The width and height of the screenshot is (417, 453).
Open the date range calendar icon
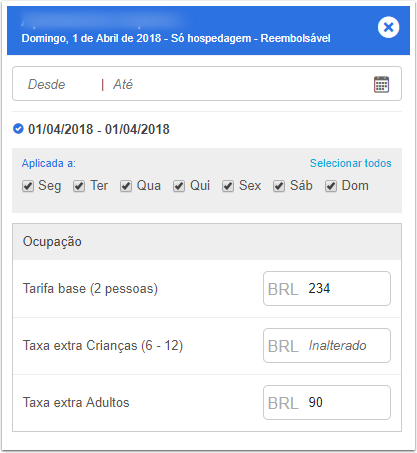point(381,84)
